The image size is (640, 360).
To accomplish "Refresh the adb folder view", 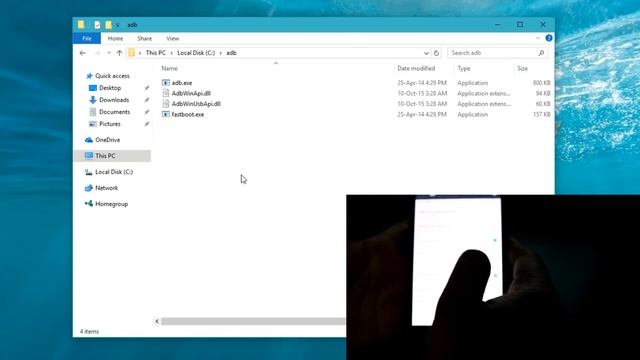I will coord(436,53).
